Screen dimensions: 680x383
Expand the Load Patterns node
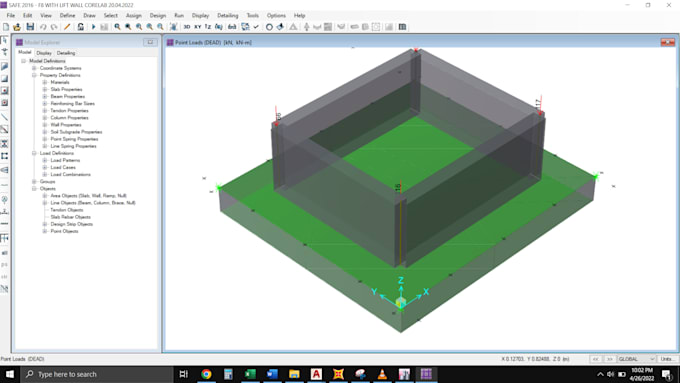(x=45, y=160)
